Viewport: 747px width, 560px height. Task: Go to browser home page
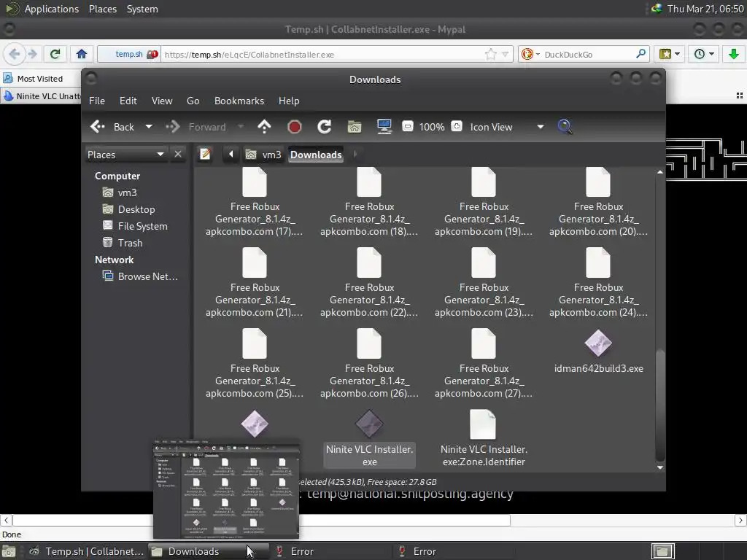coord(82,54)
